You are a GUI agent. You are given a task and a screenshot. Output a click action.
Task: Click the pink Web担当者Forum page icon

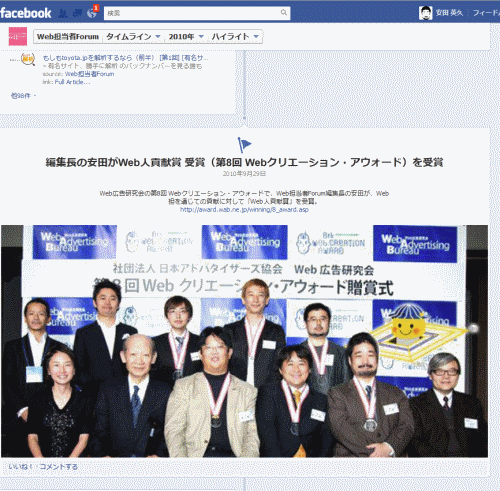point(18,36)
